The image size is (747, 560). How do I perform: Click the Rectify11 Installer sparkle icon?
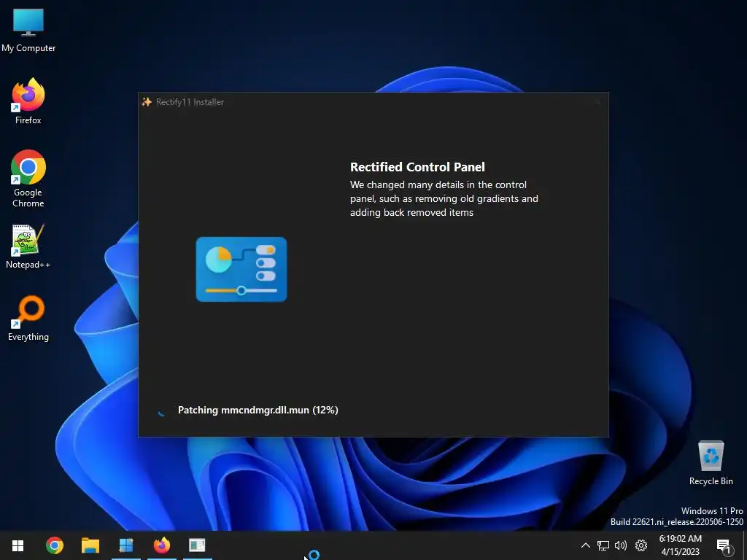[x=147, y=102]
